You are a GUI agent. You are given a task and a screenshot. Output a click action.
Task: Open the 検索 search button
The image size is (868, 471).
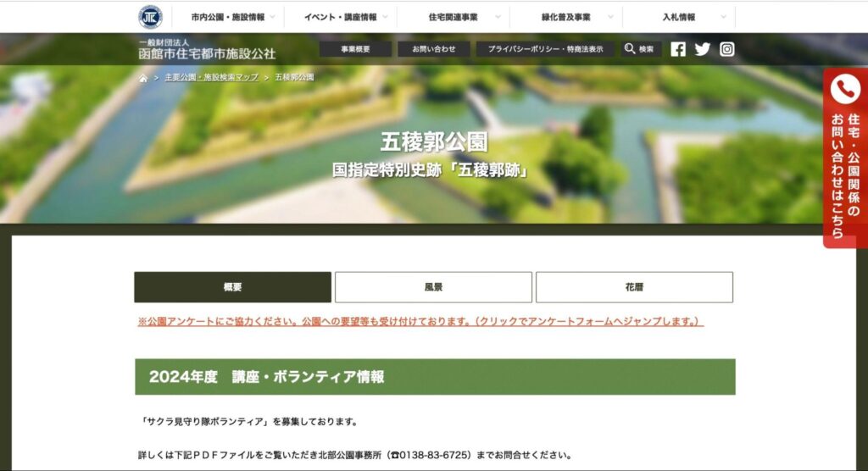[639, 49]
